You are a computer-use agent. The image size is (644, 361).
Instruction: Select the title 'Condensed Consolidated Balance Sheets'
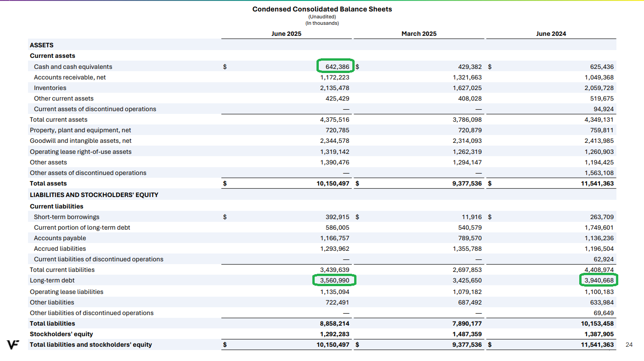[x=322, y=9]
